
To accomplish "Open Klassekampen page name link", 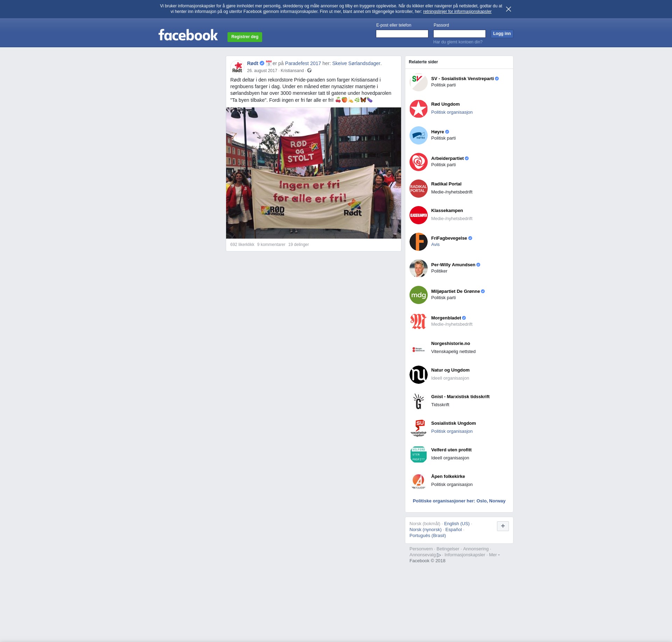I will [447, 211].
